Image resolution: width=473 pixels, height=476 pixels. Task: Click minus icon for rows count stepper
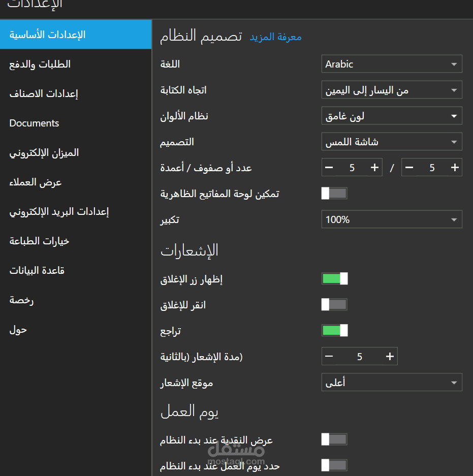click(x=329, y=168)
